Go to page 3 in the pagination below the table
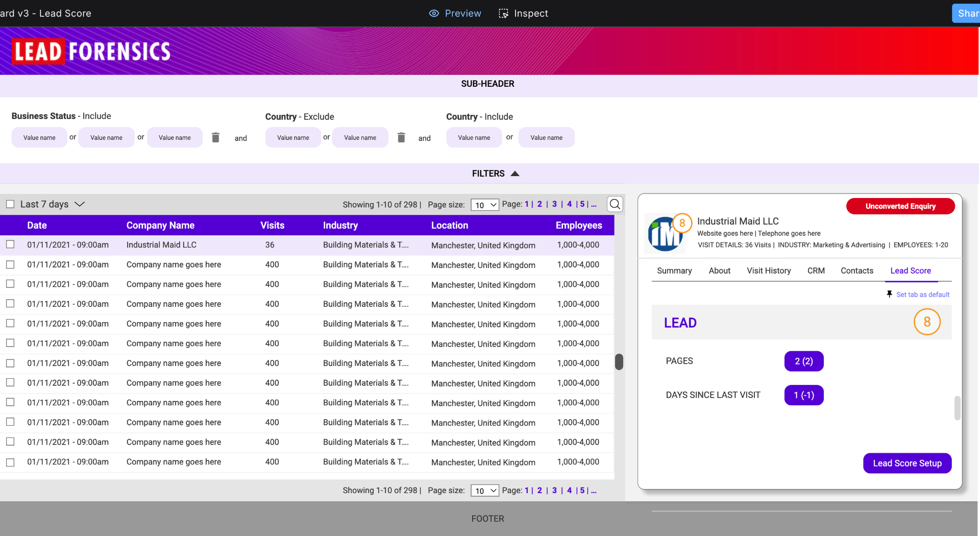This screenshot has height=536, width=980. [554, 490]
